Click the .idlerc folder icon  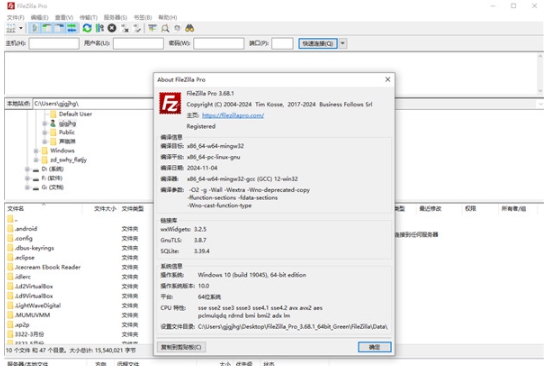pyautogui.click(x=10, y=277)
